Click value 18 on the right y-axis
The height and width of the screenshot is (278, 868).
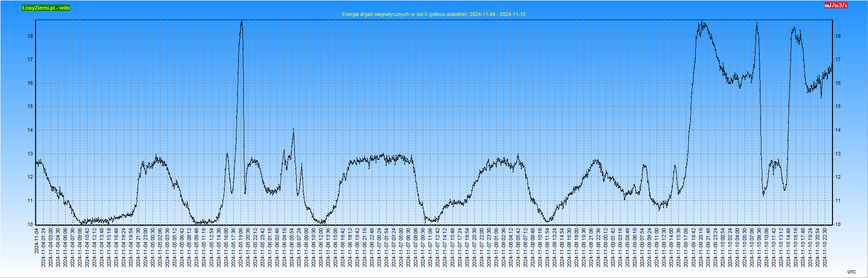click(838, 36)
